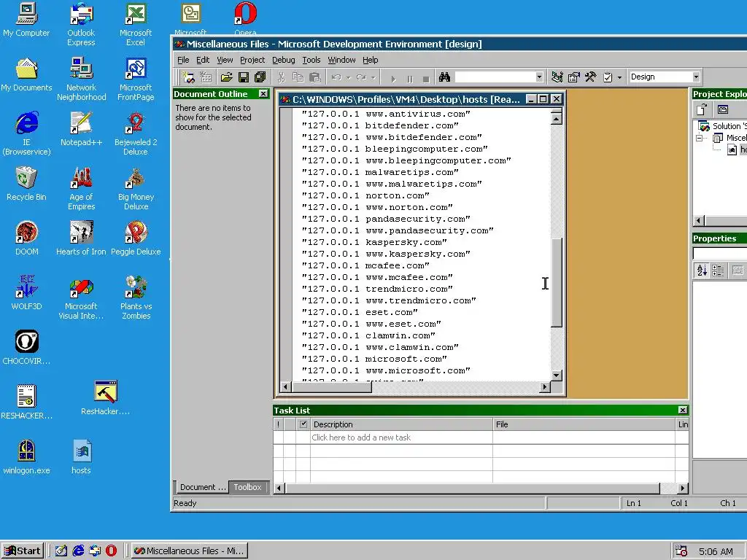Close the Task List panel

tap(683, 411)
